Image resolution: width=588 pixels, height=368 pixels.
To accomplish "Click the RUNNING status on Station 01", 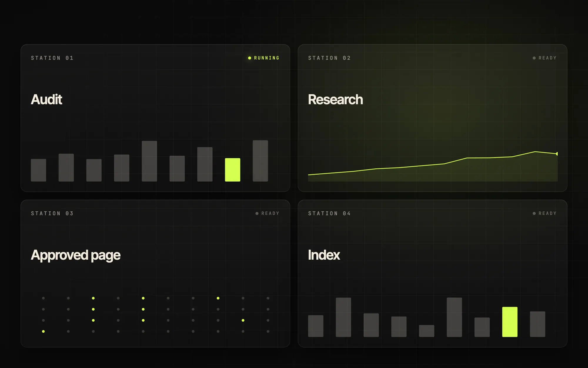I will click(264, 58).
